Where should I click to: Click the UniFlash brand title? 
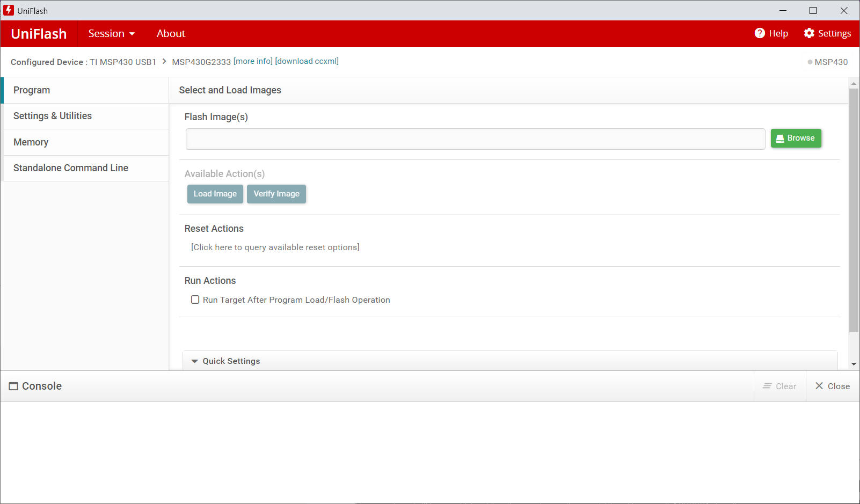click(x=39, y=34)
